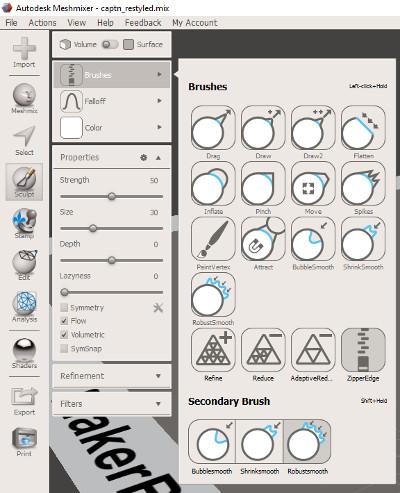Open the Shaders panel
Viewport: 400px width, 493px height.
tap(24, 353)
